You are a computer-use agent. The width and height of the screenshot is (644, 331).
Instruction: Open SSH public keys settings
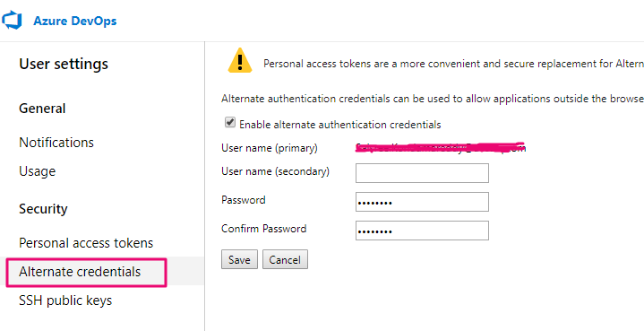click(x=65, y=301)
